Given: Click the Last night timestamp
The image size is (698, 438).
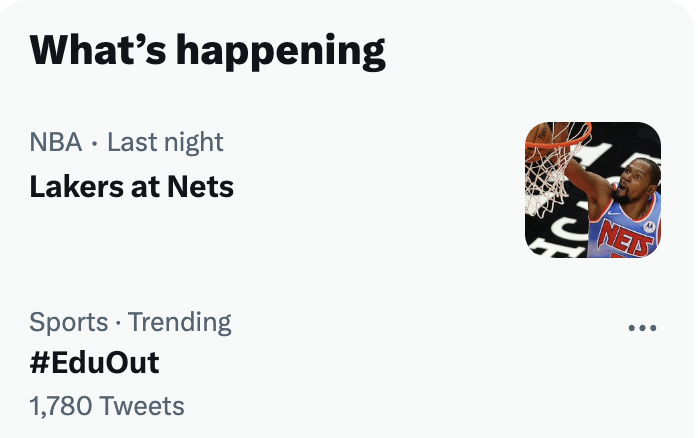Looking at the screenshot, I should pyautogui.click(x=165, y=142).
